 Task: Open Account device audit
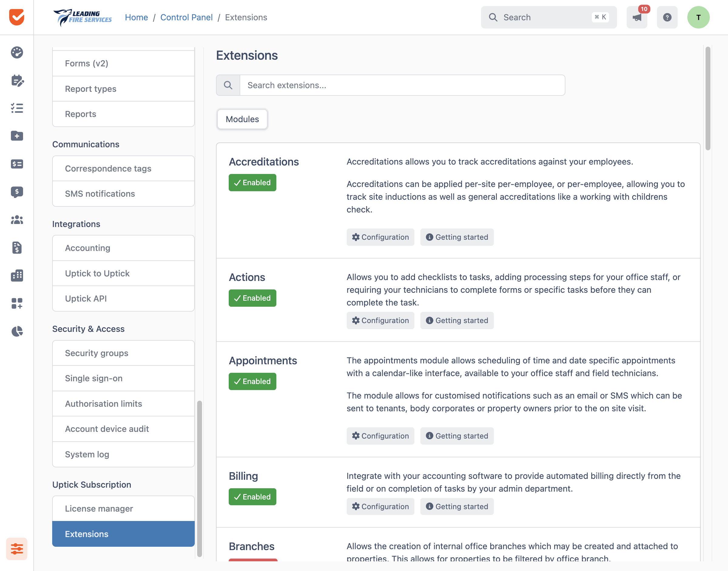(x=123, y=429)
